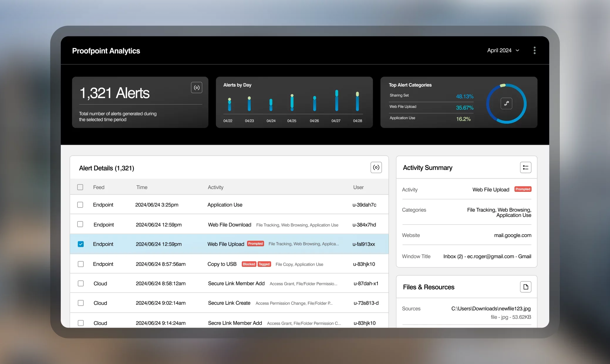This screenshot has width=610, height=364.
Task: Click the file icon in Files & Resources
Action: (525, 287)
